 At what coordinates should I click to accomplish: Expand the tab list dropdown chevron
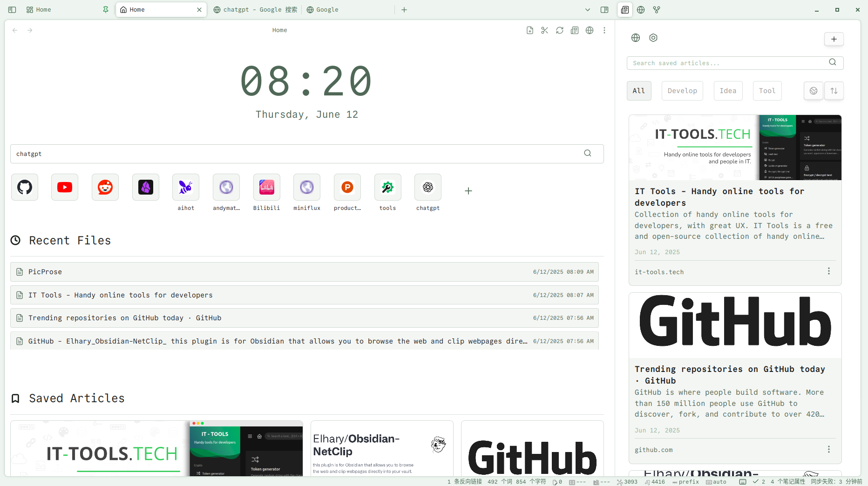[588, 10]
